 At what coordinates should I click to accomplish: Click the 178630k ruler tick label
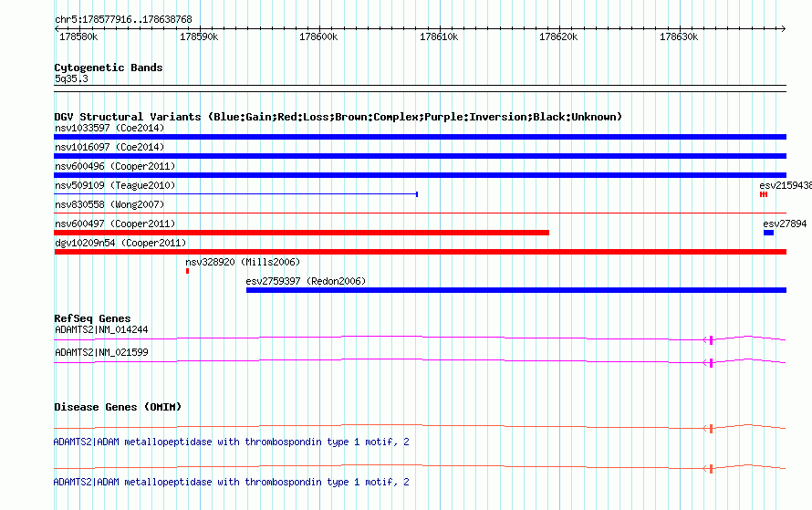[x=679, y=36]
